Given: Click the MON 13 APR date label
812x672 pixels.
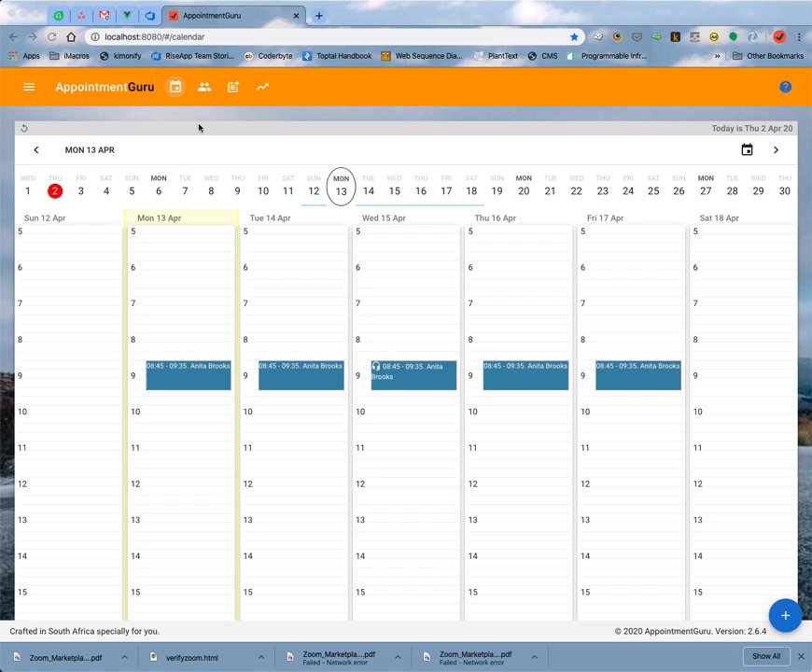Looking at the screenshot, I should pos(90,150).
